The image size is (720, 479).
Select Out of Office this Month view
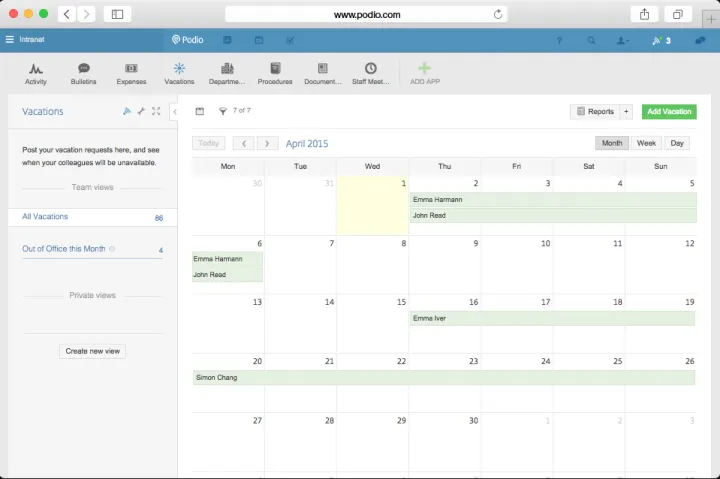point(64,249)
